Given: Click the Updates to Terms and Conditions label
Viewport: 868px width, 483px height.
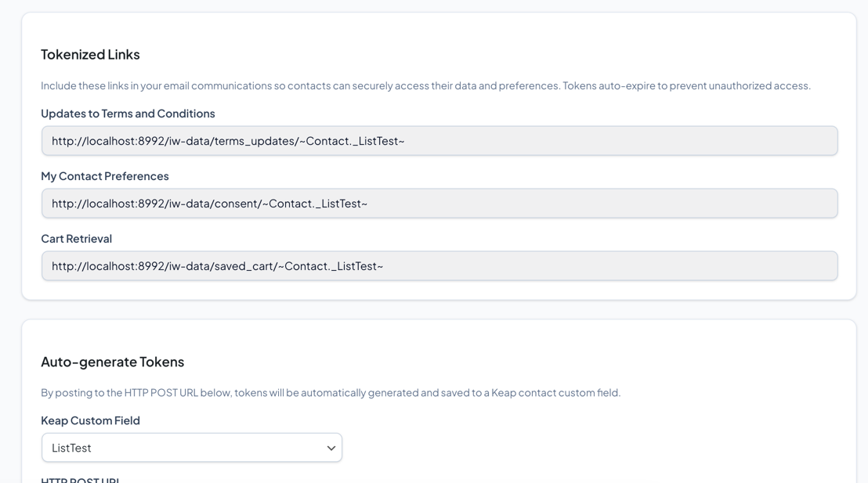Looking at the screenshot, I should pyautogui.click(x=128, y=113).
